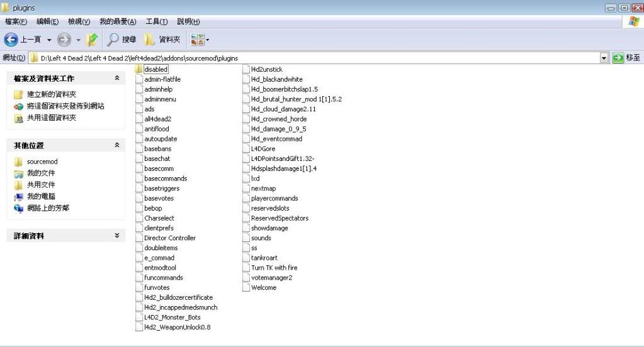Click the Forward arrow button

[x=64, y=40]
